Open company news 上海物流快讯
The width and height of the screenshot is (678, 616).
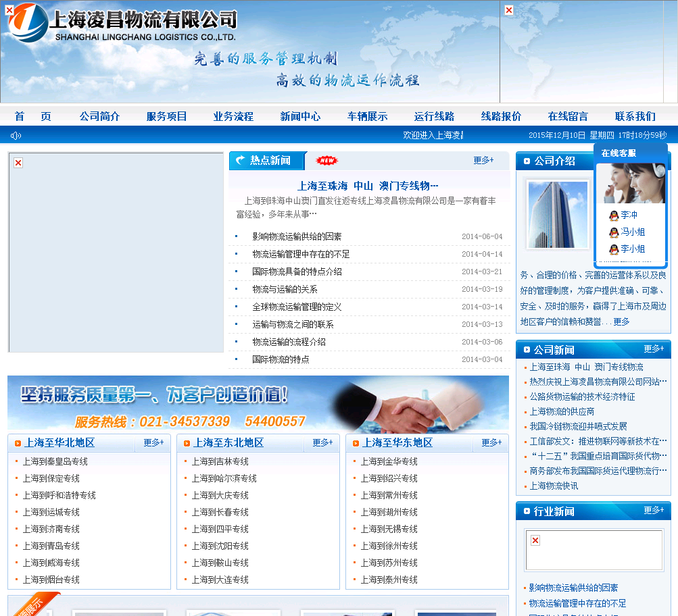click(554, 486)
